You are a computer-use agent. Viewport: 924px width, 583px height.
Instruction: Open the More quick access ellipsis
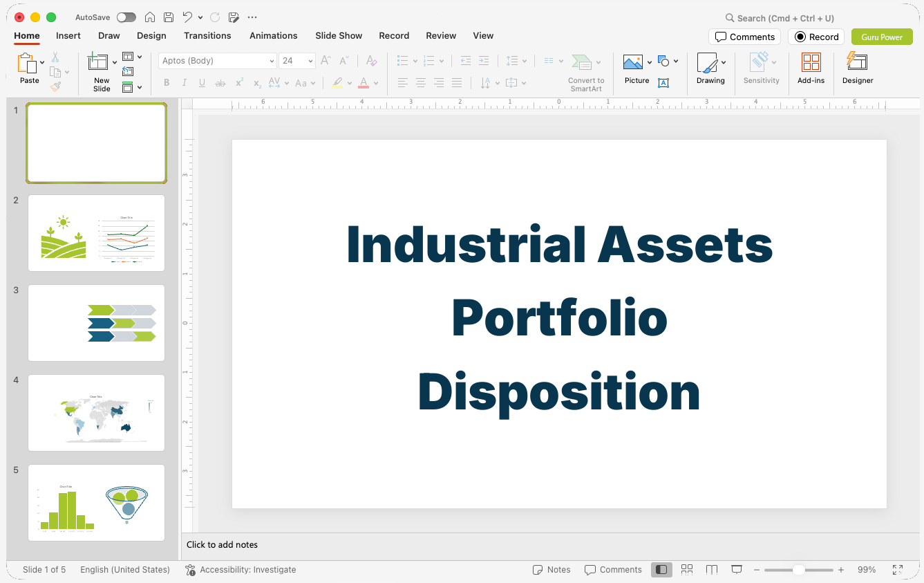pos(252,17)
